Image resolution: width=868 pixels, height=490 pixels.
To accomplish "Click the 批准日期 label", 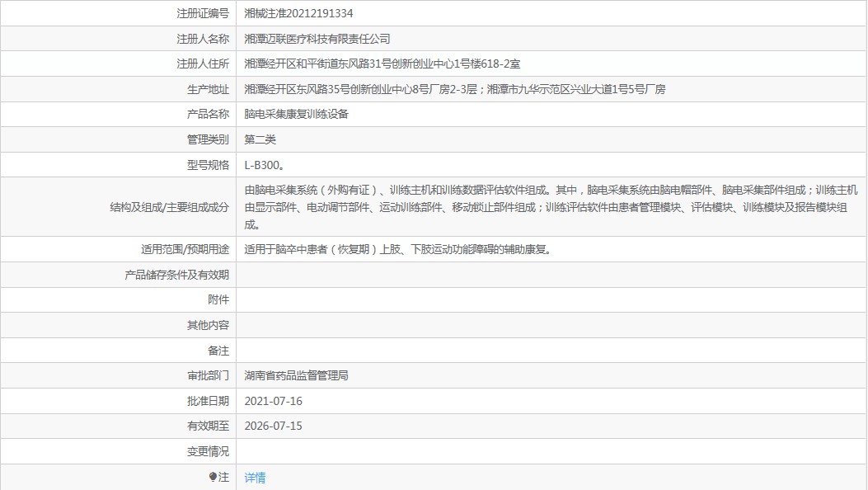I will click(x=208, y=401).
